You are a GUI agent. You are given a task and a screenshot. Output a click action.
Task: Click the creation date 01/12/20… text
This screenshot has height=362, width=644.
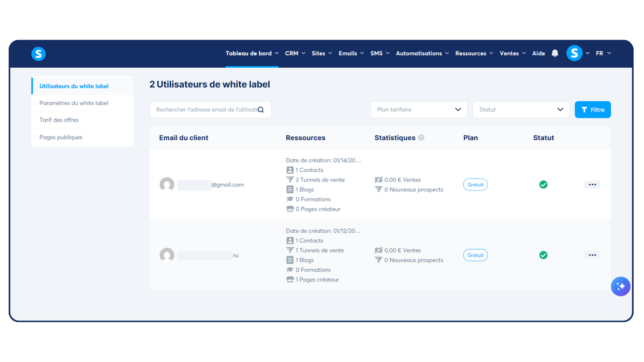coord(323,231)
